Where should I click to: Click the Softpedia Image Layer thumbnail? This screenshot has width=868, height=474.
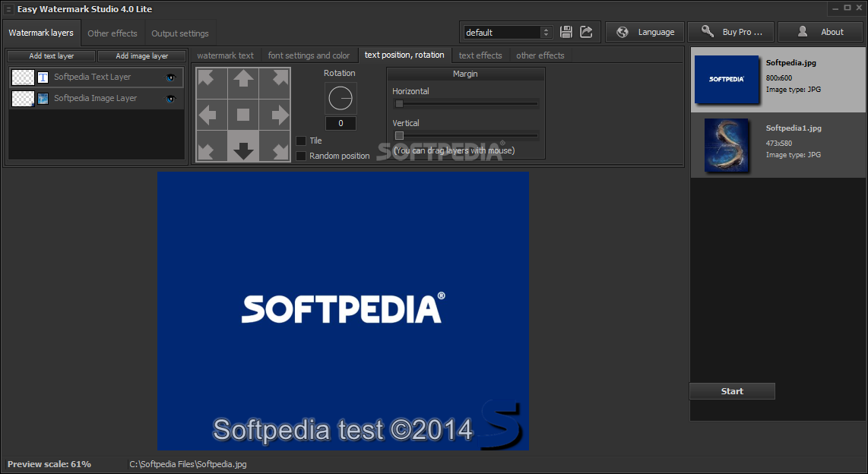(23, 99)
